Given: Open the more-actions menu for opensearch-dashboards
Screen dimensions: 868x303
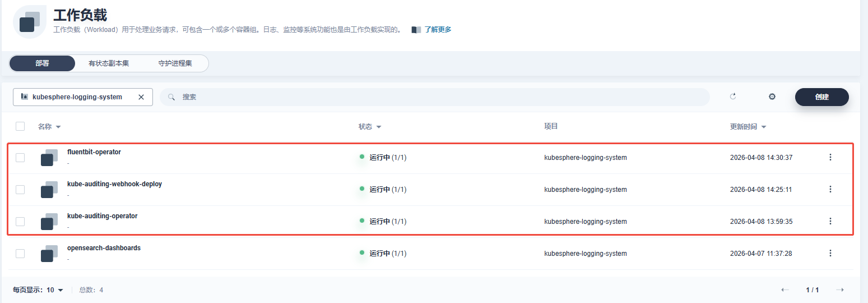Looking at the screenshot, I should coord(830,254).
